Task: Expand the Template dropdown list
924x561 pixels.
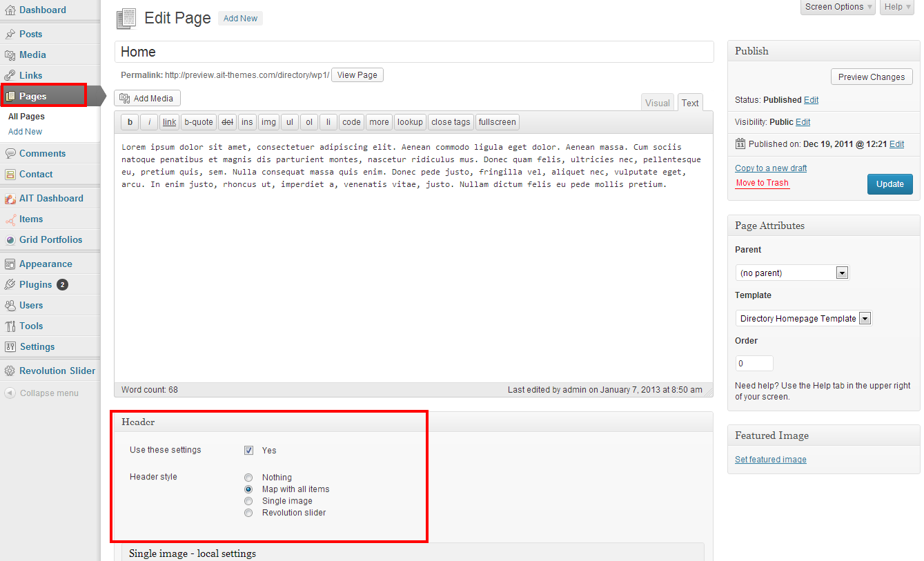Action: [803, 319]
